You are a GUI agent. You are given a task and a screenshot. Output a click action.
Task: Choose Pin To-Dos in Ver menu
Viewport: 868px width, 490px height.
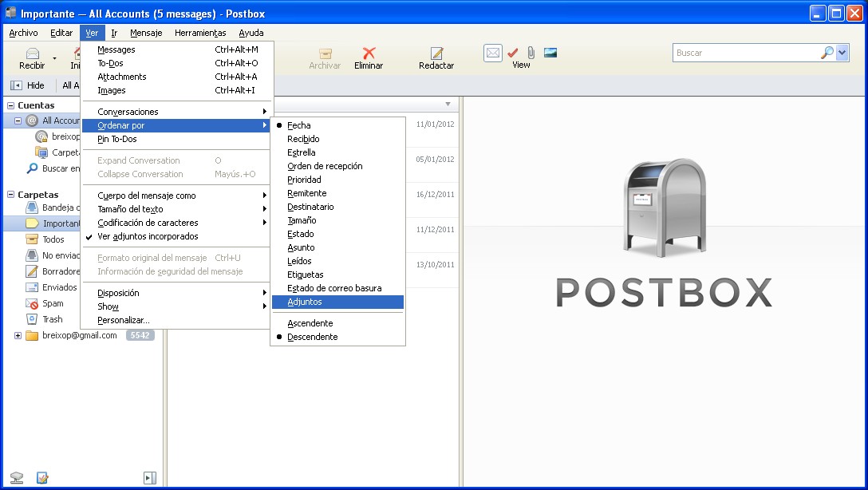[176, 139]
